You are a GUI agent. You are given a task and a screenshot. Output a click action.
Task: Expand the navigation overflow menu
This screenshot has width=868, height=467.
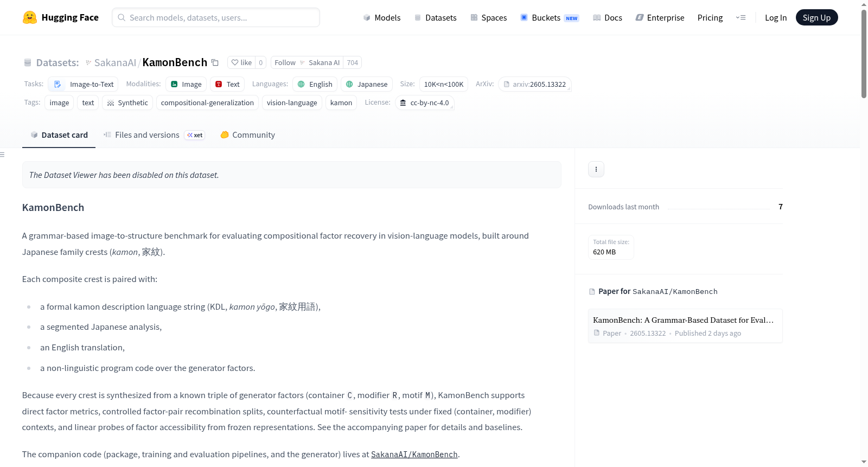click(741, 17)
